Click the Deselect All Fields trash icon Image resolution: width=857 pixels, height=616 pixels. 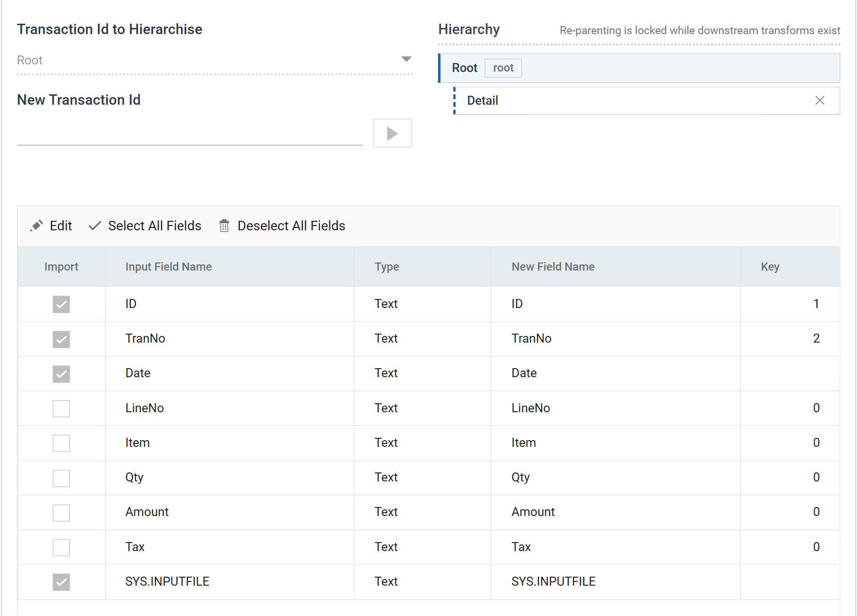coord(224,226)
